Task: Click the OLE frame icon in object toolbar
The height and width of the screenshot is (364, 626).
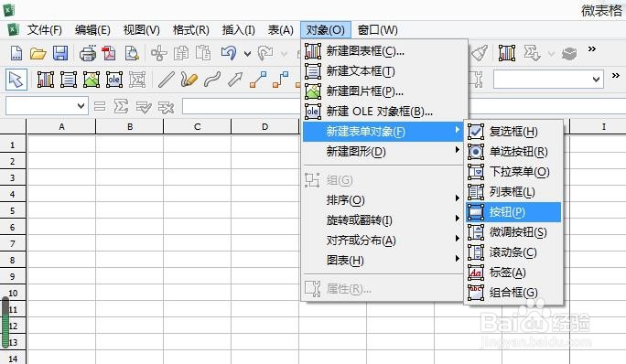Action: [x=114, y=80]
